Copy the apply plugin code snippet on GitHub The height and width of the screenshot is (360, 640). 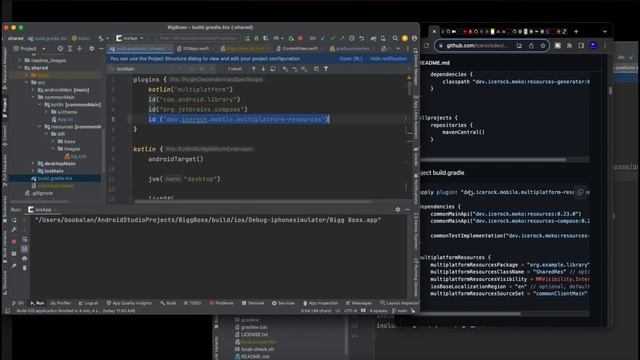tap(580, 192)
